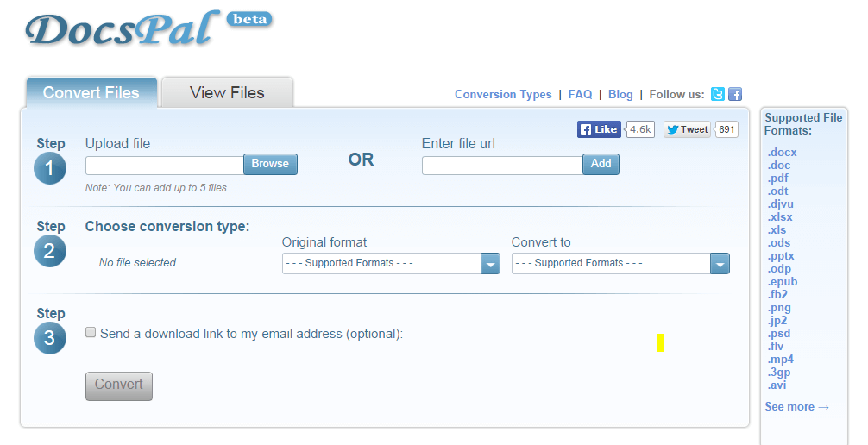Click the Original format dropdown arrow
The image size is (868, 445).
tap(490, 264)
